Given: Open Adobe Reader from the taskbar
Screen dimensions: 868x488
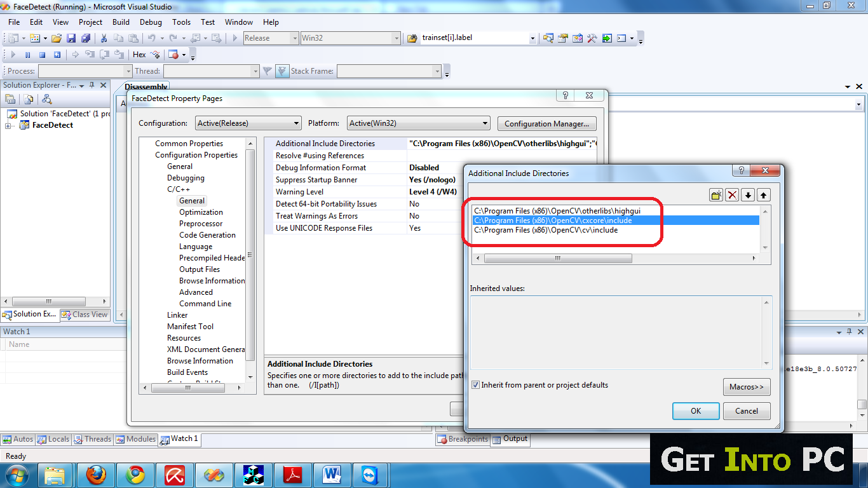Looking at the screenshot, I should click(x=292, y=475).
